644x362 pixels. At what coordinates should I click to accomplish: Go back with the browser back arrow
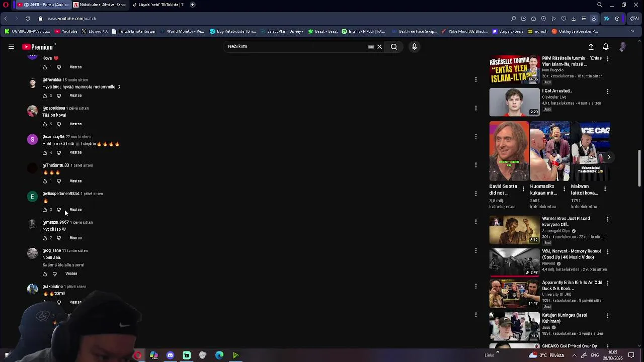6,19
